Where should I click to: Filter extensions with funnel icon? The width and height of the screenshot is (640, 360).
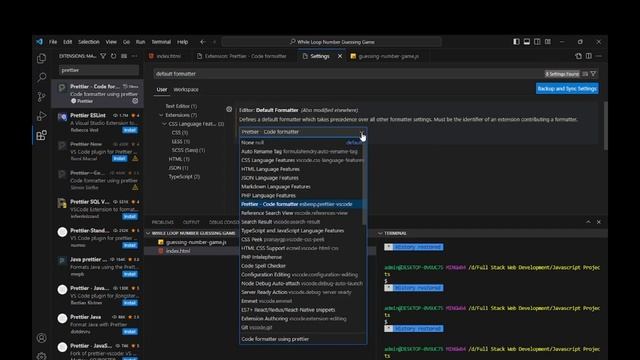click(x=103, y=56)
